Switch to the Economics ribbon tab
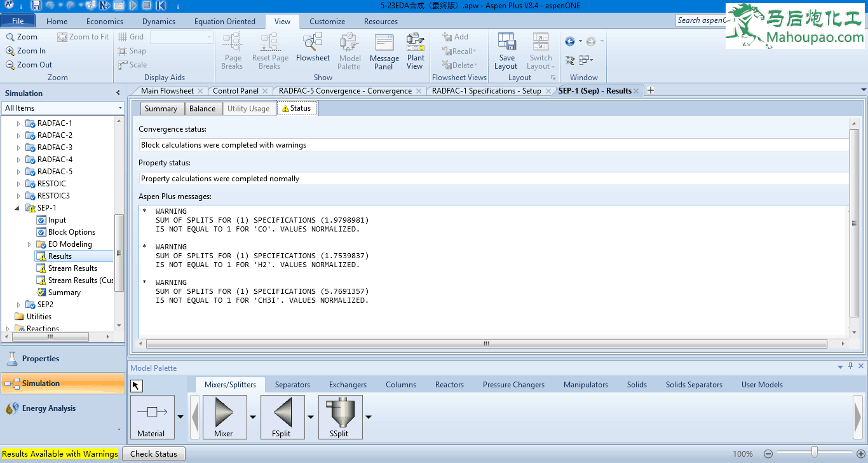The image size is (868, 463). (105, 22)
